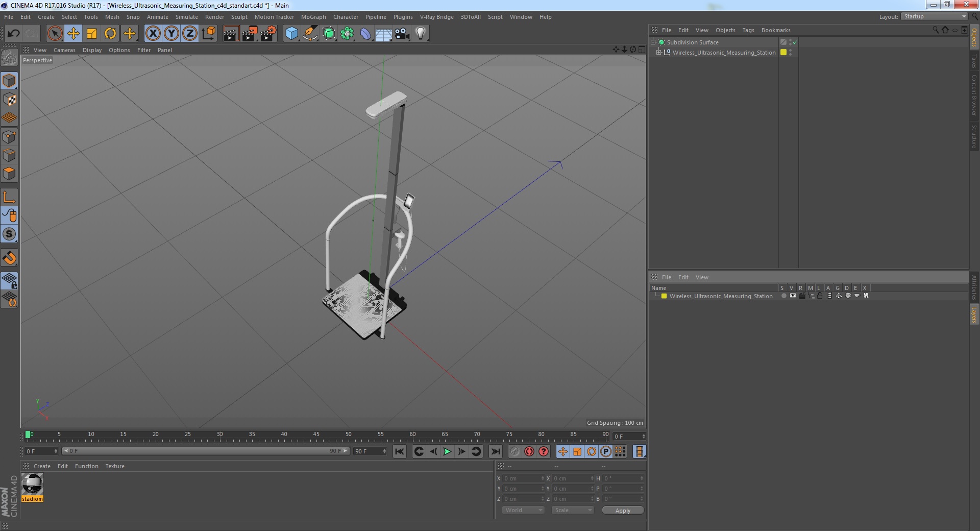Click the X position input field
The height and width of the screenshot is (531, 980).
point(524,478)
